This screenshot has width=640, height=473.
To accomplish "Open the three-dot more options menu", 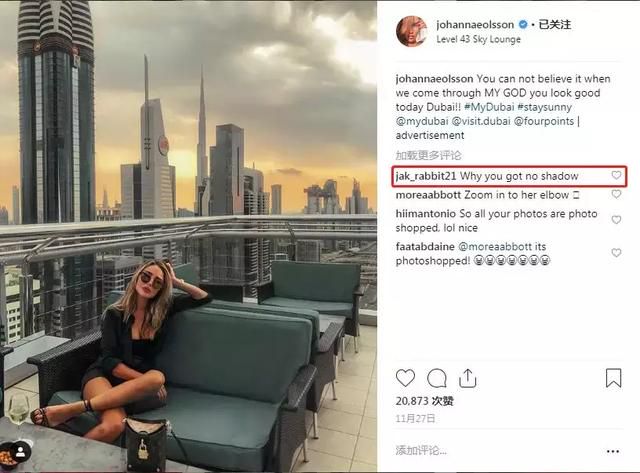I will [613, 451].
